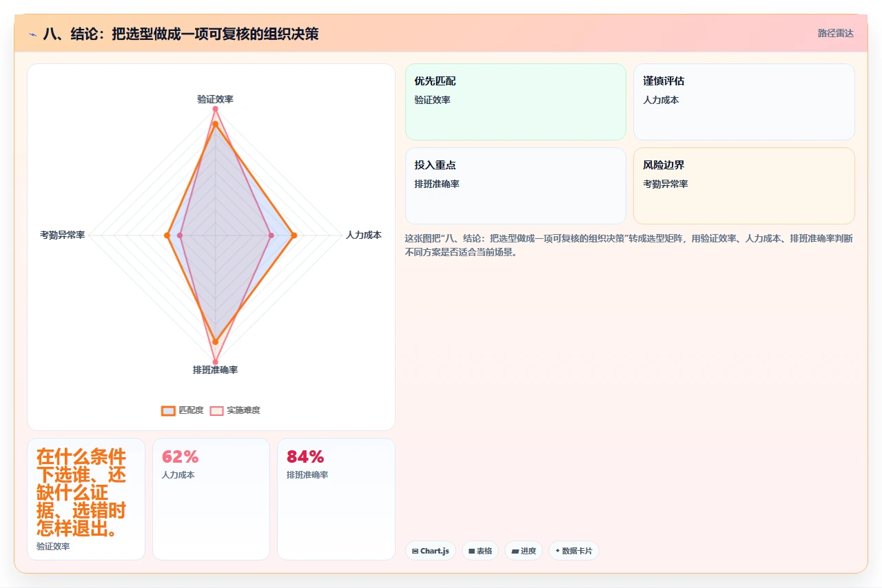Click the 考勤异常率 axis label on the radar chart
The width and height of the screenshot is (882, 588).
tap(62, 235)
